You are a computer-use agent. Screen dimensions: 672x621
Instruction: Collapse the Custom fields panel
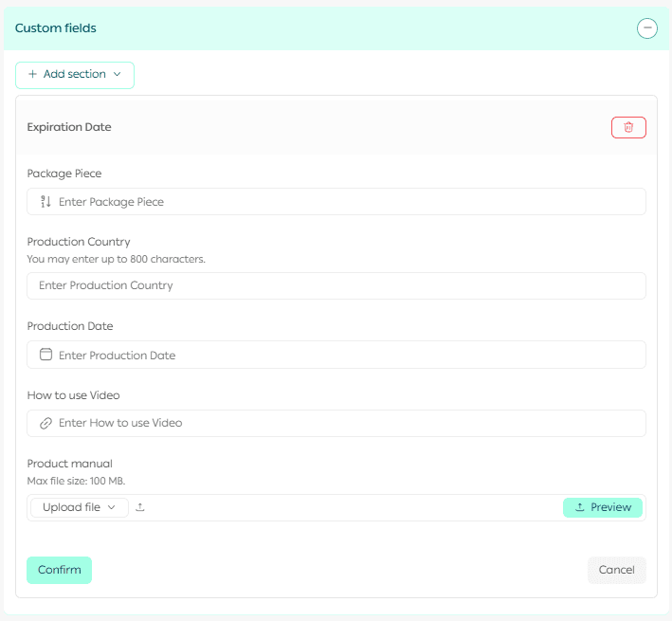pos(647,28)
